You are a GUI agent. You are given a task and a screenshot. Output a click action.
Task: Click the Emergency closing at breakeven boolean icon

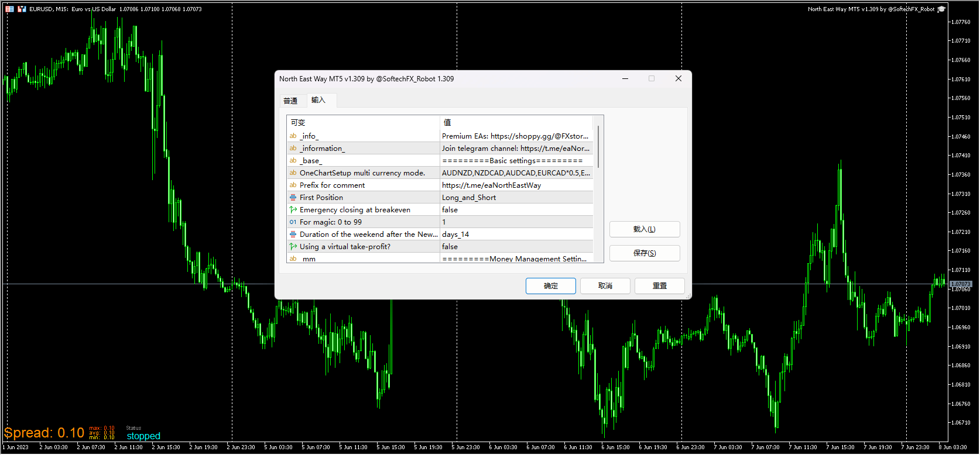click(293, 210)
